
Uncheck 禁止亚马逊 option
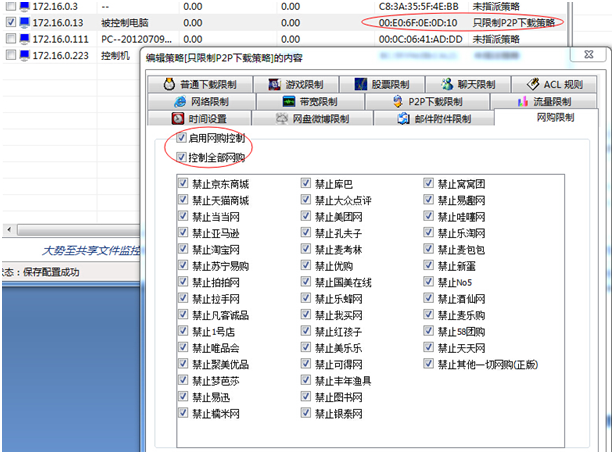[x=183, y=233]
